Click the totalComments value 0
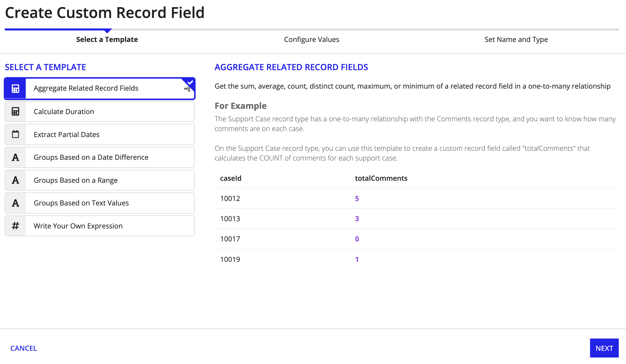This screenshot has height=364, width=626. [x=357, y=239]
